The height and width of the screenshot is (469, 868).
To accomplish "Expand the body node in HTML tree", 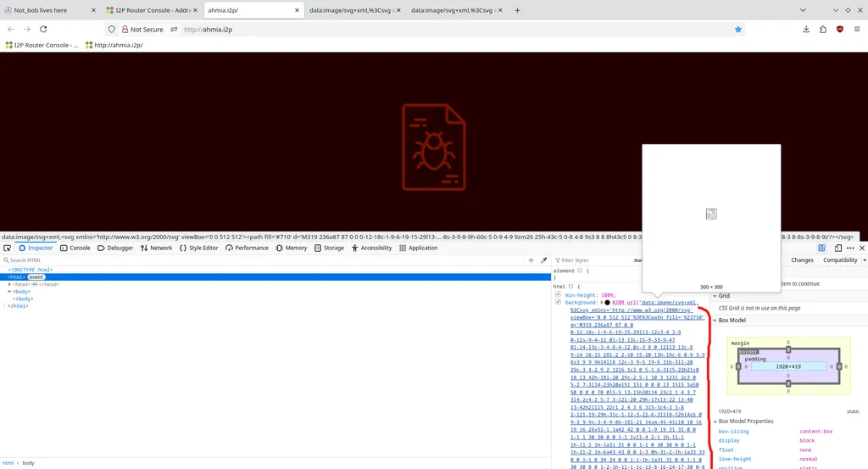I will pyautogui.click(x=10, y=292).
